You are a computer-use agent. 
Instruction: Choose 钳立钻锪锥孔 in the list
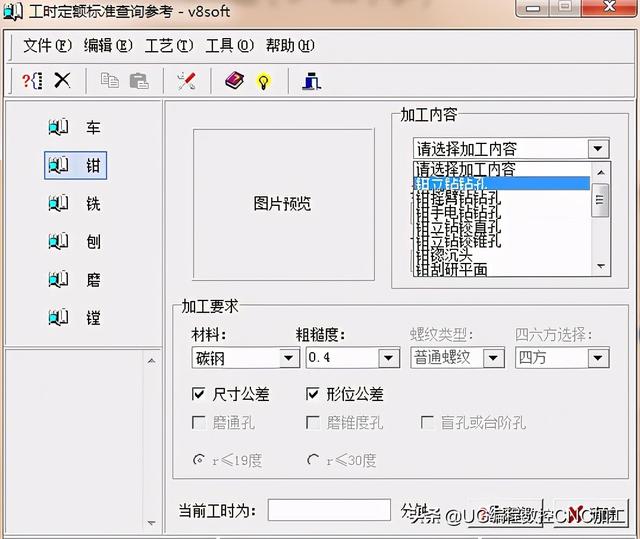[502, 240]
